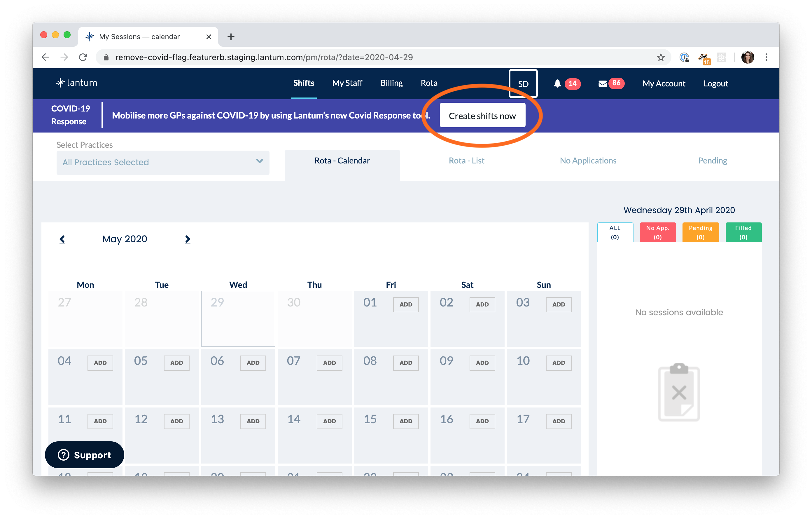Select calendar day 30
812x519 pixels.
[314, 318]
